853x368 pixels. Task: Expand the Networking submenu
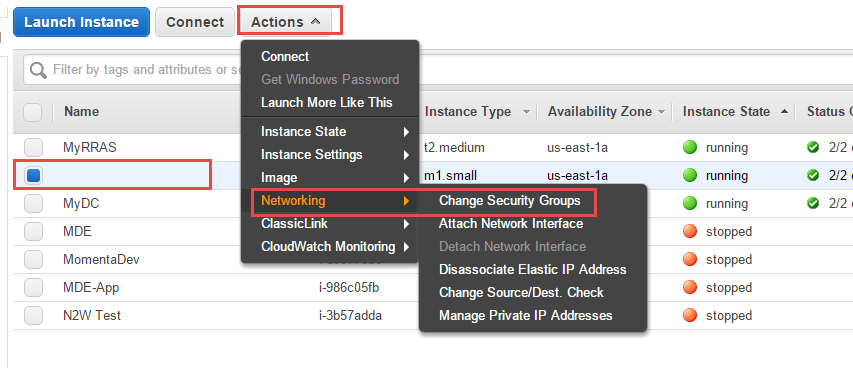pyautogui.click(x=330, y=201)
